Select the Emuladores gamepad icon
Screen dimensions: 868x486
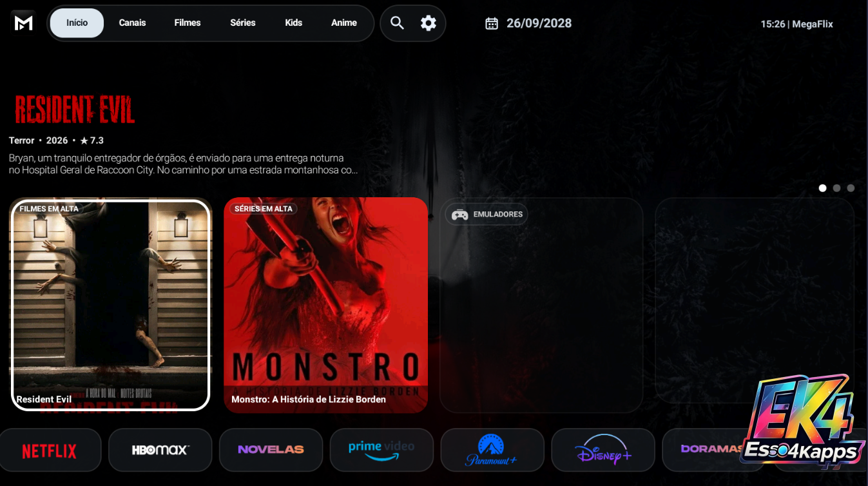pos(459,215)
